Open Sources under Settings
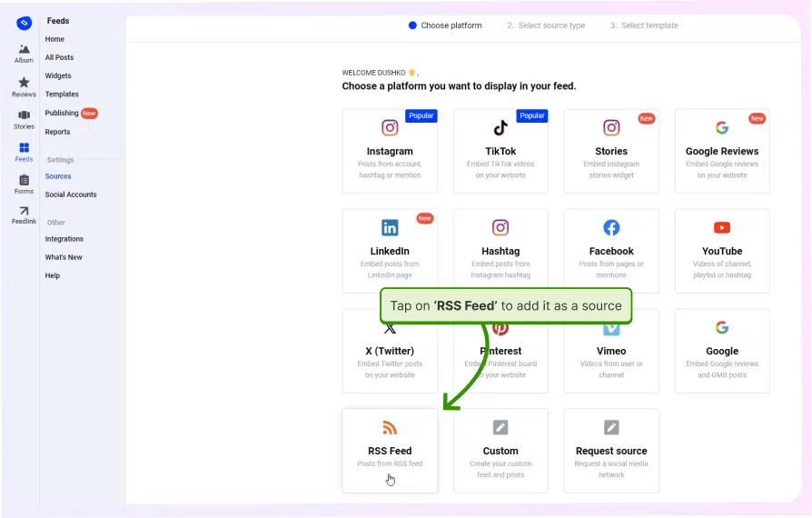Screen dimensions: 812x518 58,176
